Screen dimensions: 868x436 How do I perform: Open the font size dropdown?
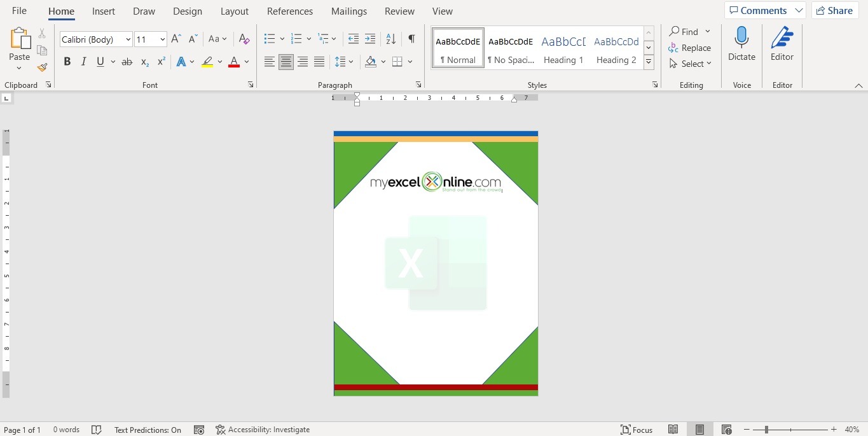(x=163, y=39)
